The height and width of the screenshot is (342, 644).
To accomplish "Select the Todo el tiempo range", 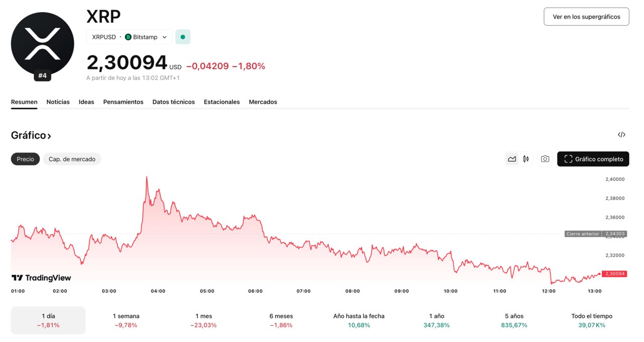I will point(592,320).
